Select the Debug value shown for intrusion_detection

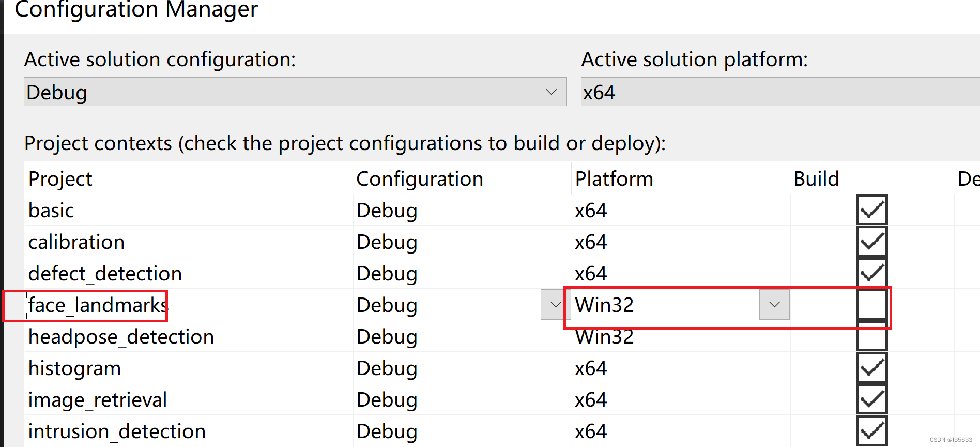coord(387,430)
